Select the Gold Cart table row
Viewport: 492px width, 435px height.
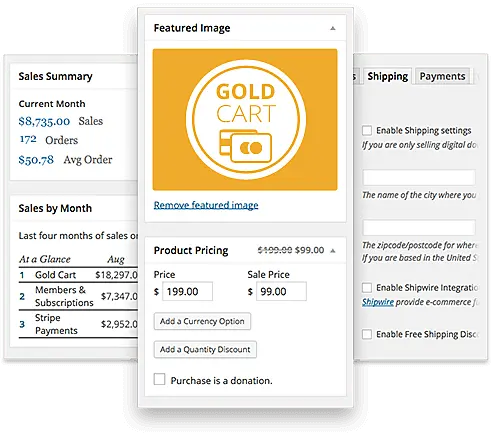pos(78,275)
